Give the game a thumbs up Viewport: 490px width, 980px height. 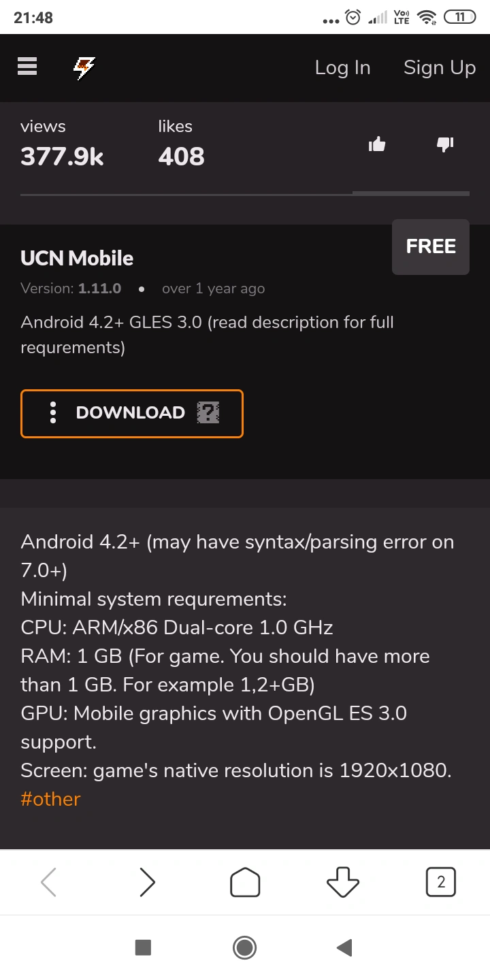tap(377, 144)
